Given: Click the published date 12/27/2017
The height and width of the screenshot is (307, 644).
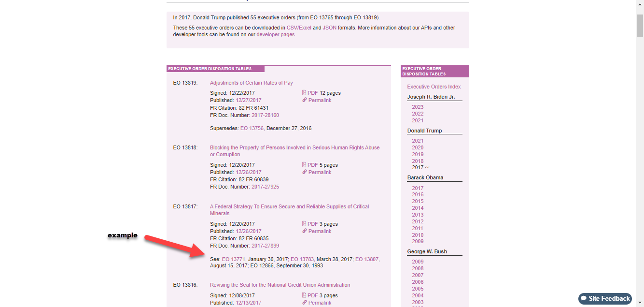Looking at the screenshot, I should tap(249, 100).
